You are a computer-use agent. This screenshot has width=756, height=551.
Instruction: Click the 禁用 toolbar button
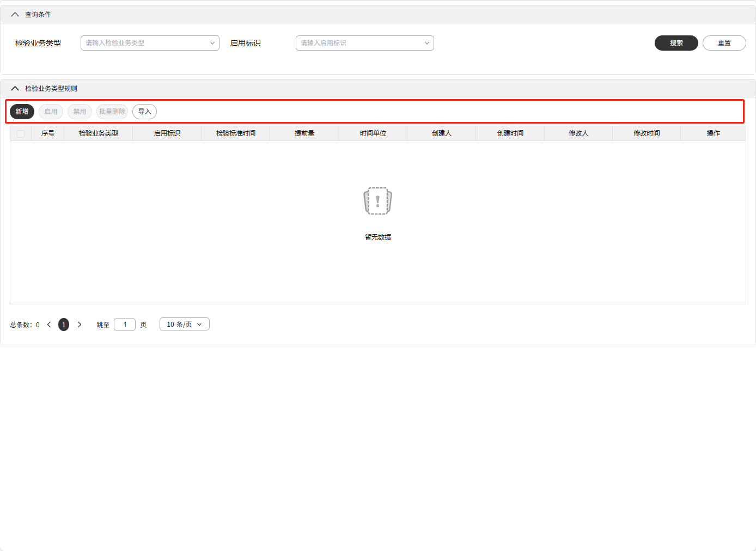[80, 112]
